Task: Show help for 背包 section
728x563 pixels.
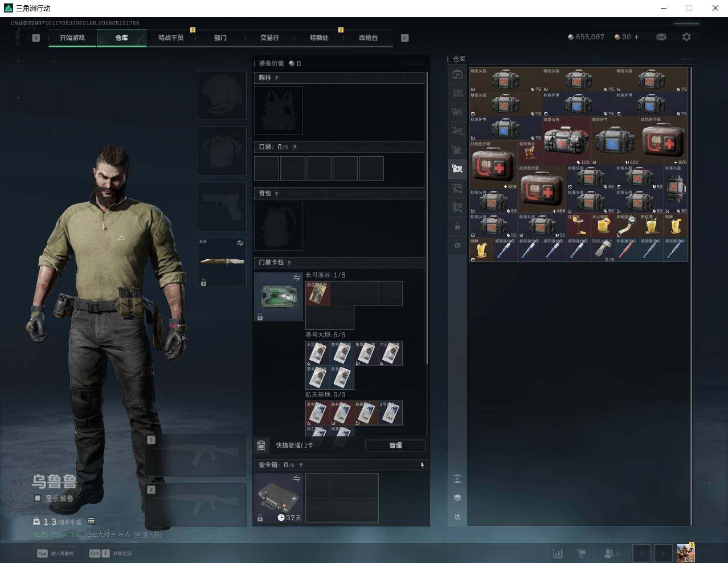Action: 276,194
